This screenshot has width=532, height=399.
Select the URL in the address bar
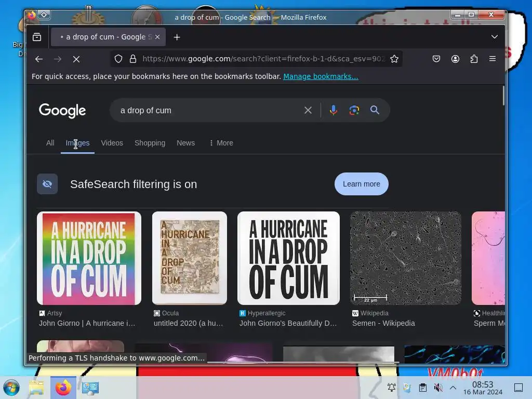tap(263, 59)
